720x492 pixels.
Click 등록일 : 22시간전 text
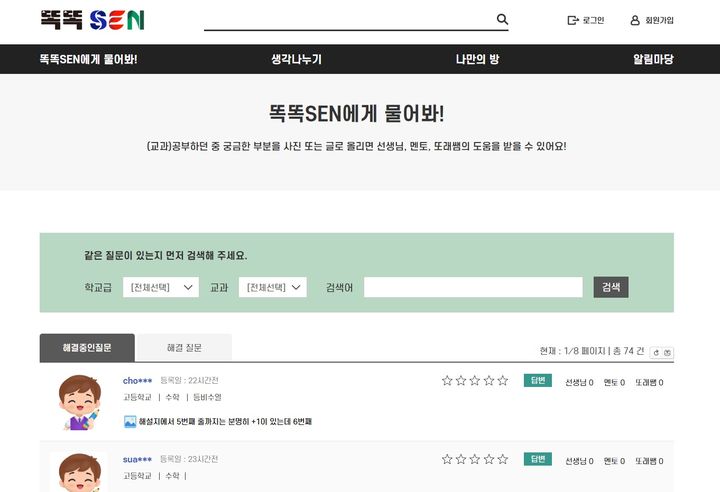pyautogui.click(x=189, y=380)
